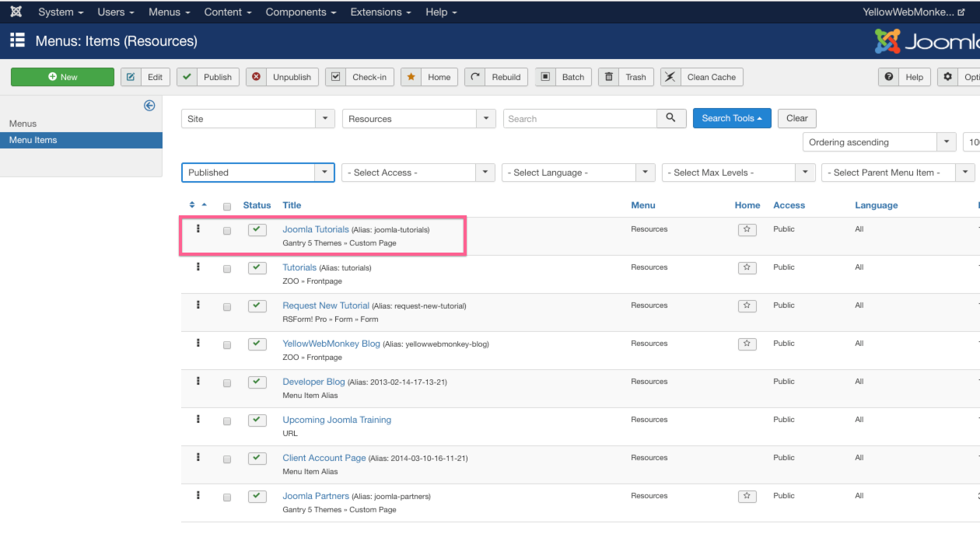Image resolution: width=980 pixels, height=541 pixels.
Task: Open the Published status filter dropdown
Action: click(x=258, y=173)
